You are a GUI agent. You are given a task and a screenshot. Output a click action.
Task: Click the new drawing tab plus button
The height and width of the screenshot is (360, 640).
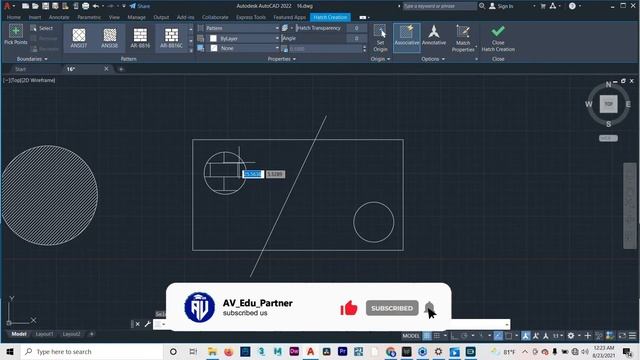[121, 69]
